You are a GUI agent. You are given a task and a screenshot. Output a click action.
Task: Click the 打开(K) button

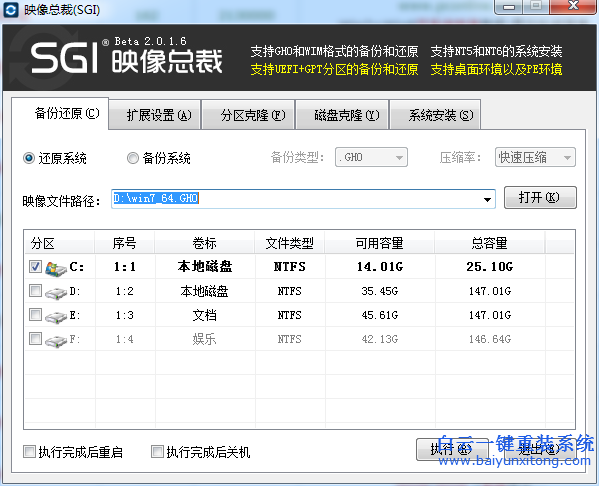pos(540,198)
